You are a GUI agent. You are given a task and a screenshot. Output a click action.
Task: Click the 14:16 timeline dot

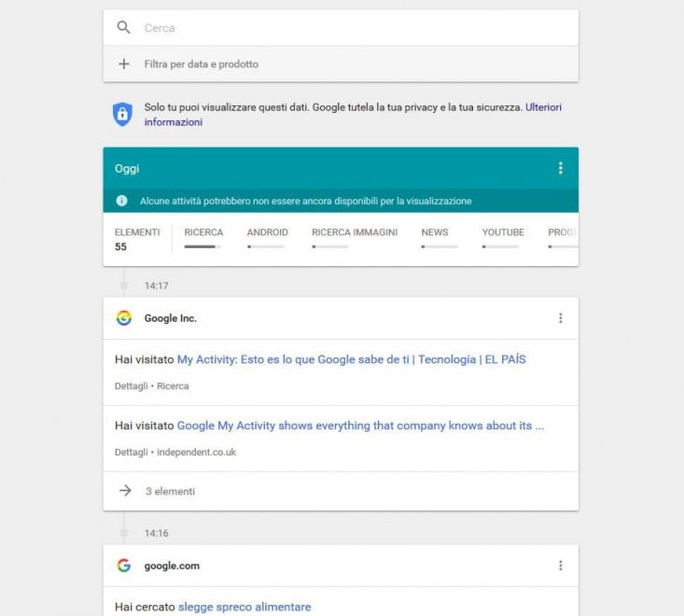point(124,533)
